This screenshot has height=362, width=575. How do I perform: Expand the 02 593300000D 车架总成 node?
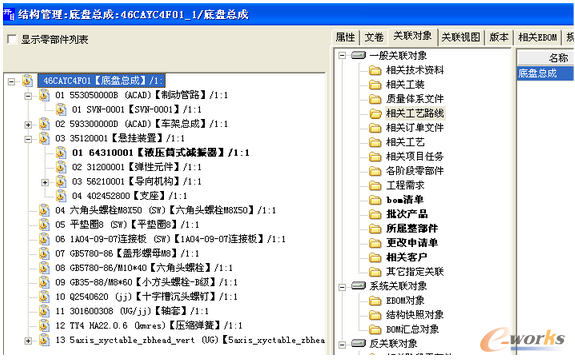point(28,125)
